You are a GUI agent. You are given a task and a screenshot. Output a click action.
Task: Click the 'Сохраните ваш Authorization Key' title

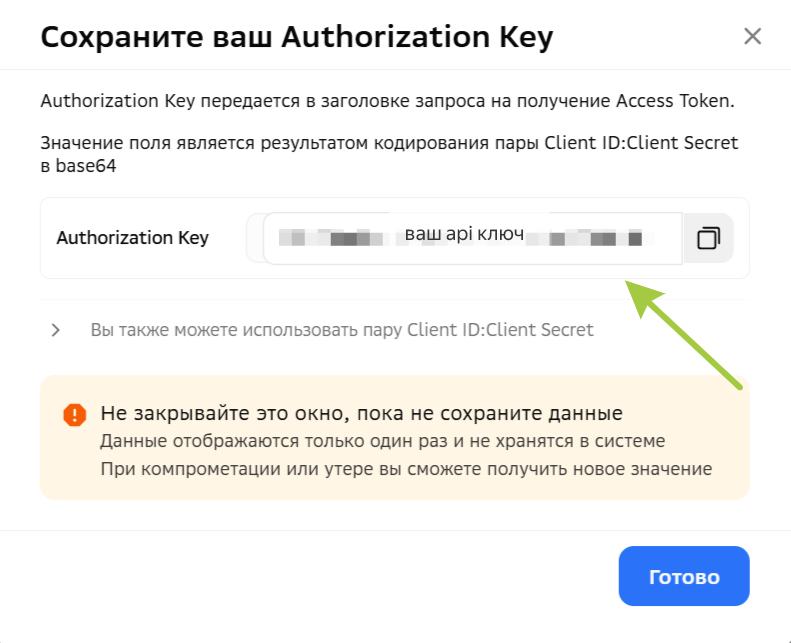click(296, 37)
